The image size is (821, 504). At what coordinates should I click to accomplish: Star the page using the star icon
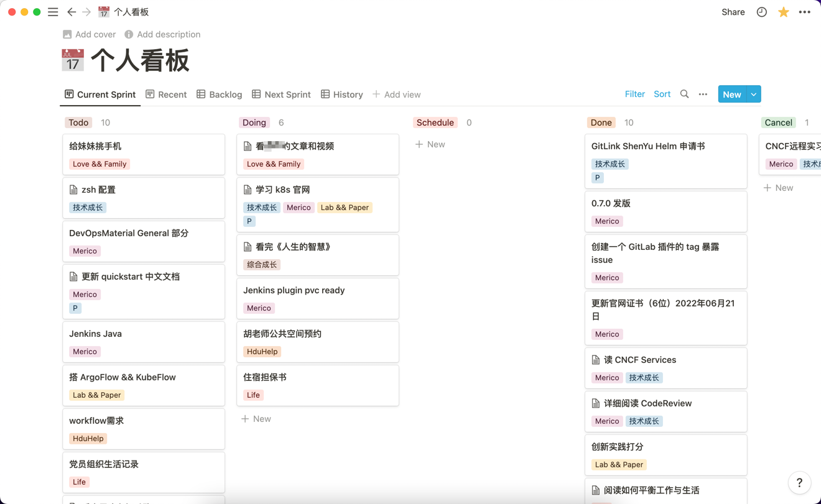click(783, 12)
